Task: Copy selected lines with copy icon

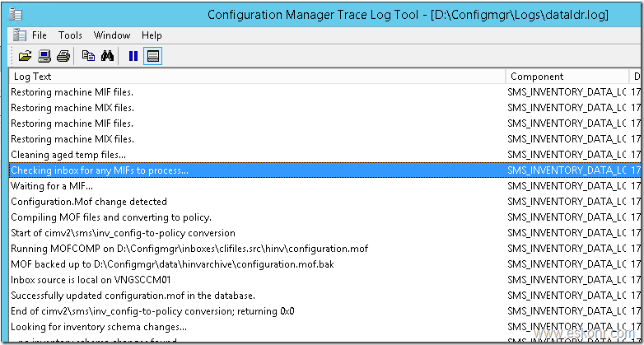Action: point(88,56)
